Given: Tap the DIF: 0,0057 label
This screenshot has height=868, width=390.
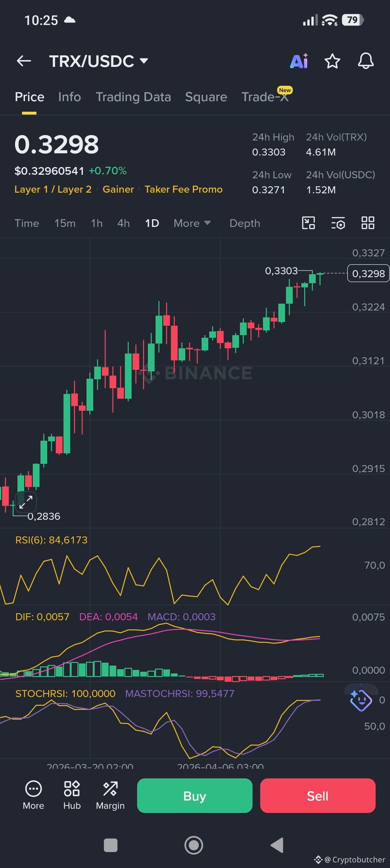Looking at the screenshot, I should [x=42, y=617].
